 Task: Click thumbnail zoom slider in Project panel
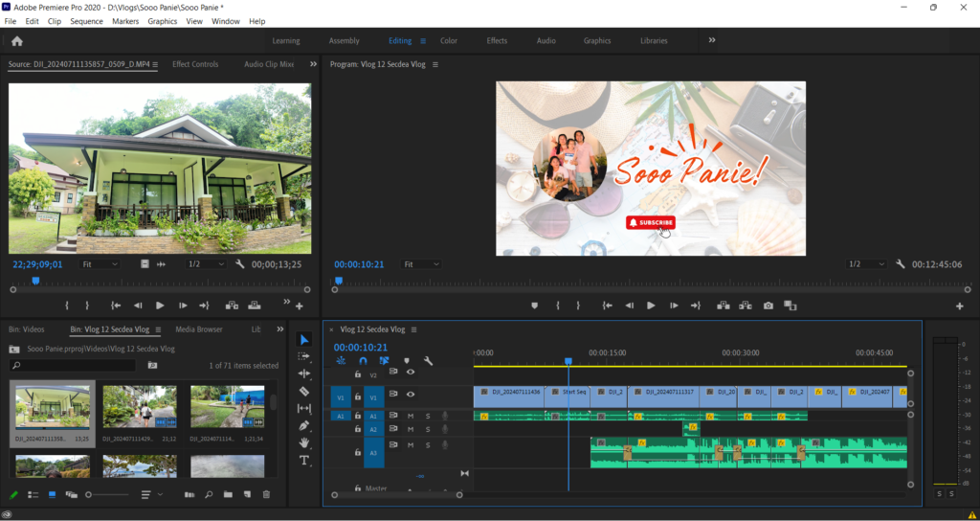pyautogui.click(x=107, y=495)
